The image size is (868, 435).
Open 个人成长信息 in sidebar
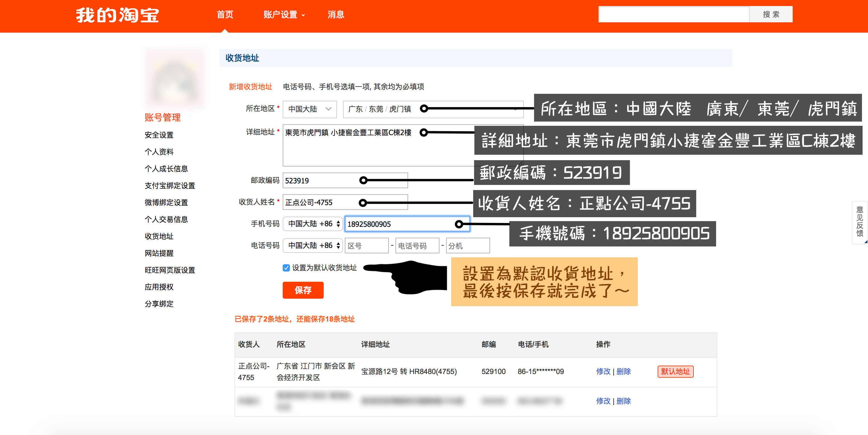coord(166,169)
